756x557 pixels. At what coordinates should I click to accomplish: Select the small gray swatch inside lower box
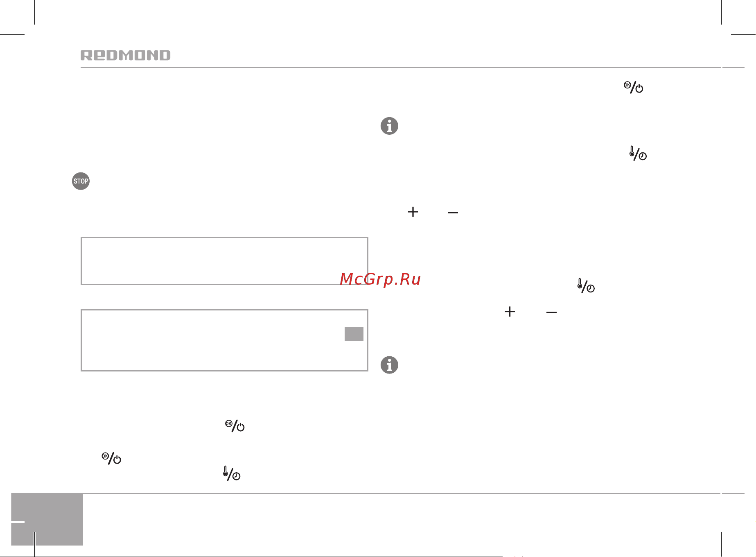pos(354,334)
